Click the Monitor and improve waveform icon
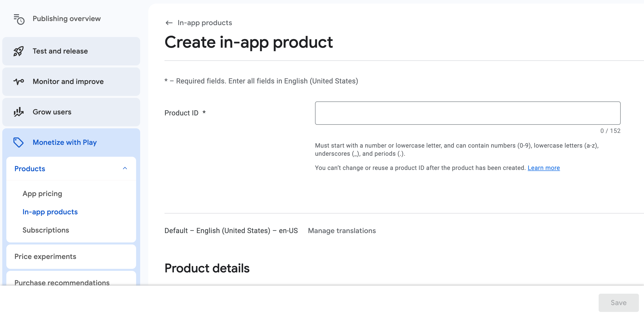The height and width of the screenshot is (316, 644). 19,81
